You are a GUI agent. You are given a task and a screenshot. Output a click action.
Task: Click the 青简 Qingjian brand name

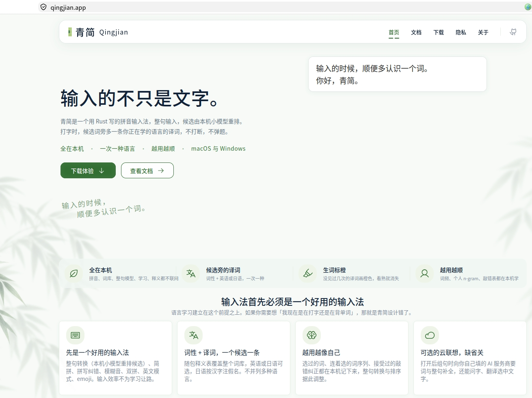click(102, 32)
